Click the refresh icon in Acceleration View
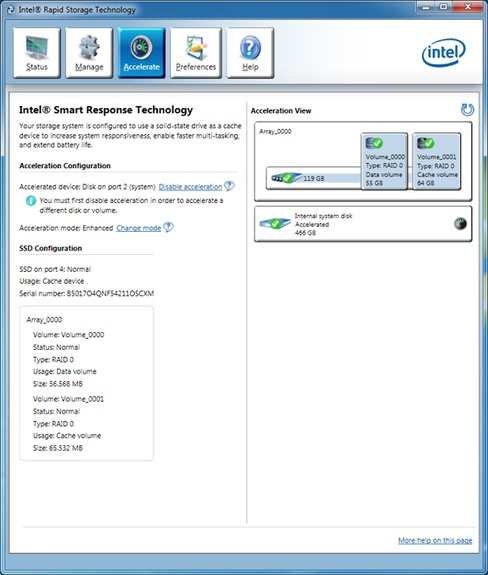 coord(467,110)
